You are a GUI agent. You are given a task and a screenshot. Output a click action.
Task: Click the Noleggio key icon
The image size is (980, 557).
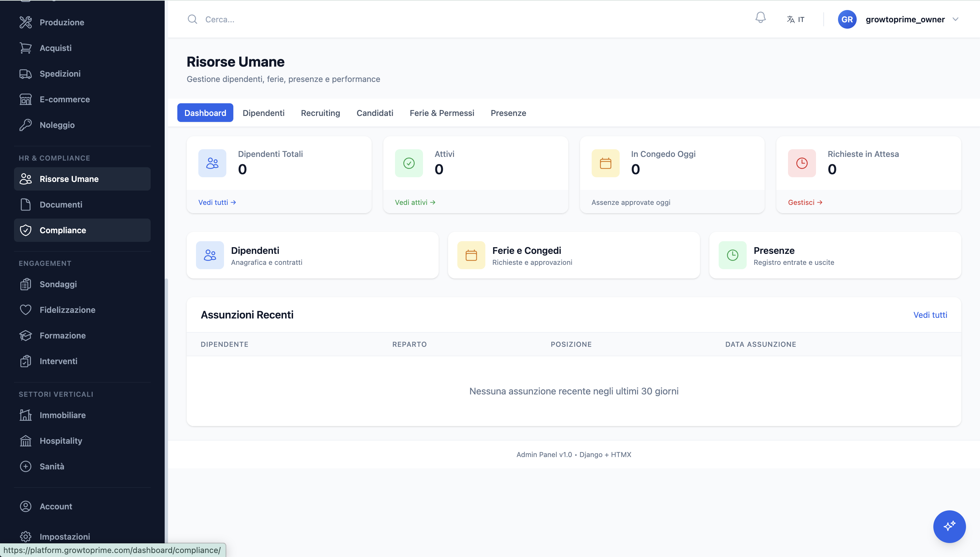(26, 125)
